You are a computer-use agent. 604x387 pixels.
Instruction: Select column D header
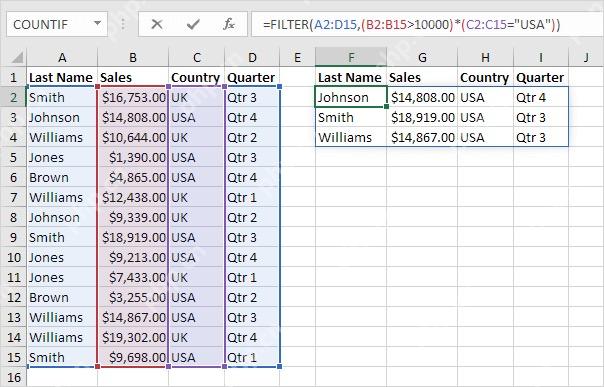coord(252,57)
